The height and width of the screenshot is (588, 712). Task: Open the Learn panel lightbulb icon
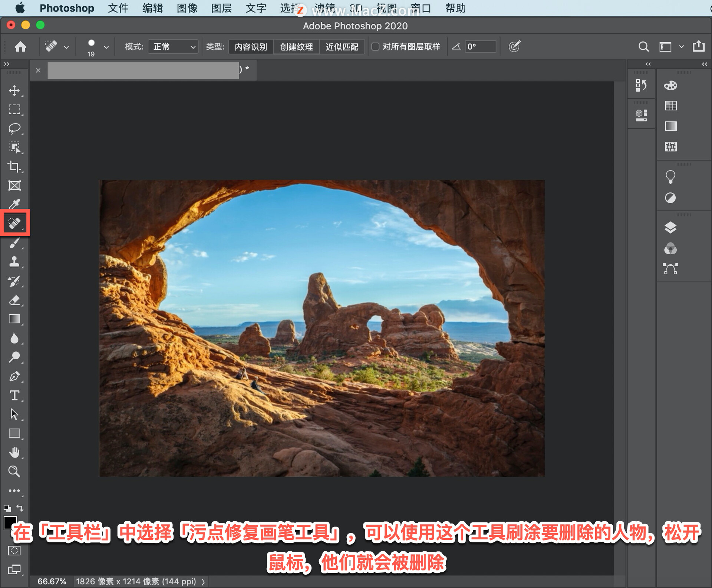point(670,177)
